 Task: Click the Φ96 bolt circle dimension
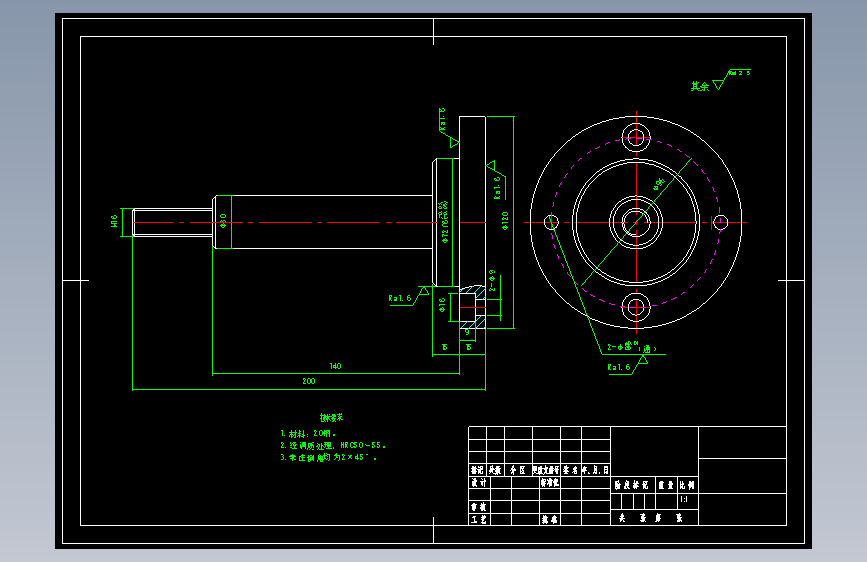coord(659,184)
